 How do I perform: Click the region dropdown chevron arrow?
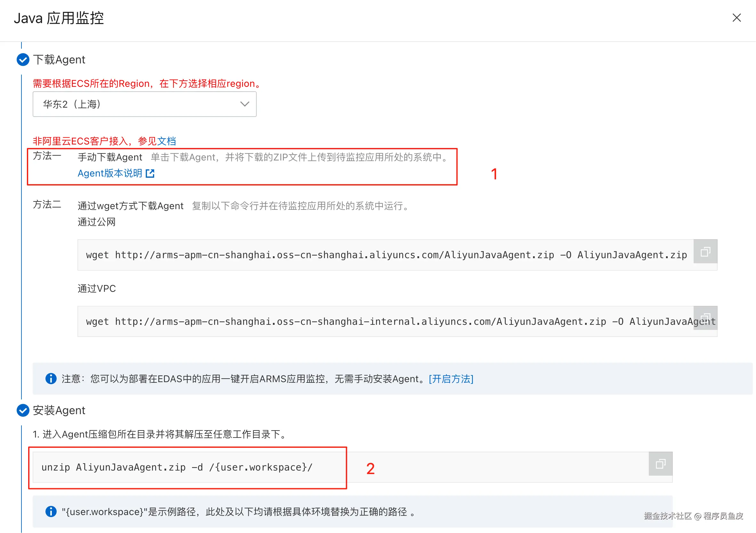[244, 104]
